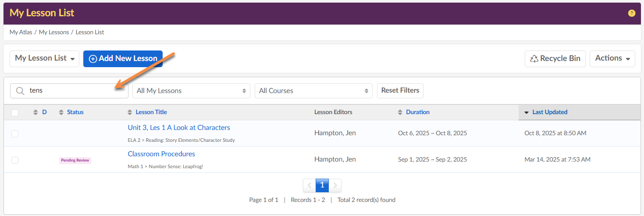Click the Last Updated descending sort arrow
The image size is (644, 216).
coord(527,112)
